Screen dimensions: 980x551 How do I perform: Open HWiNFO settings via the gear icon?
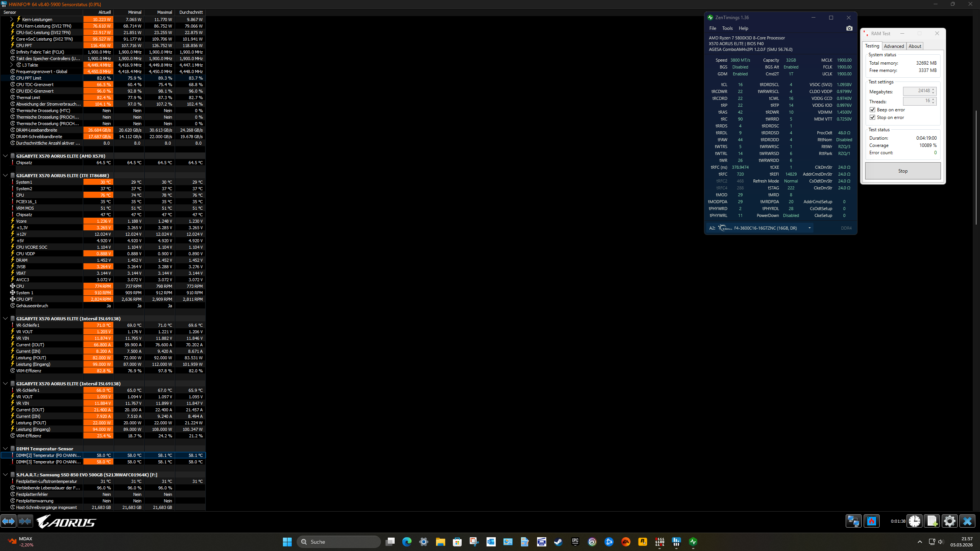click(949, 521)
